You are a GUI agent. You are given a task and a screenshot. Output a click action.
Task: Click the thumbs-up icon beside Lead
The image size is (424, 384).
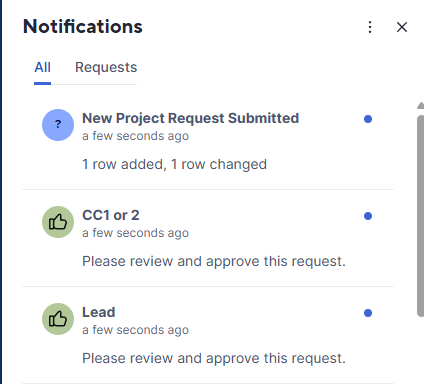(x=58, y=319)
